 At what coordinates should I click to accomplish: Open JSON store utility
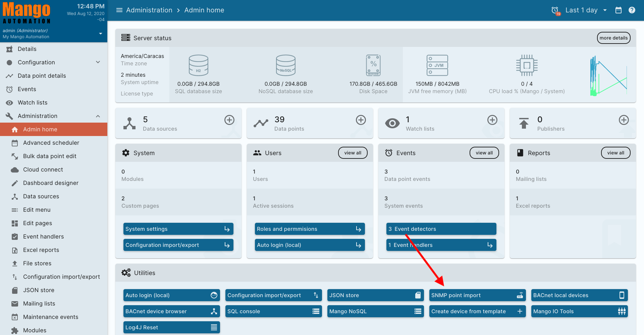tap(376, 295)
